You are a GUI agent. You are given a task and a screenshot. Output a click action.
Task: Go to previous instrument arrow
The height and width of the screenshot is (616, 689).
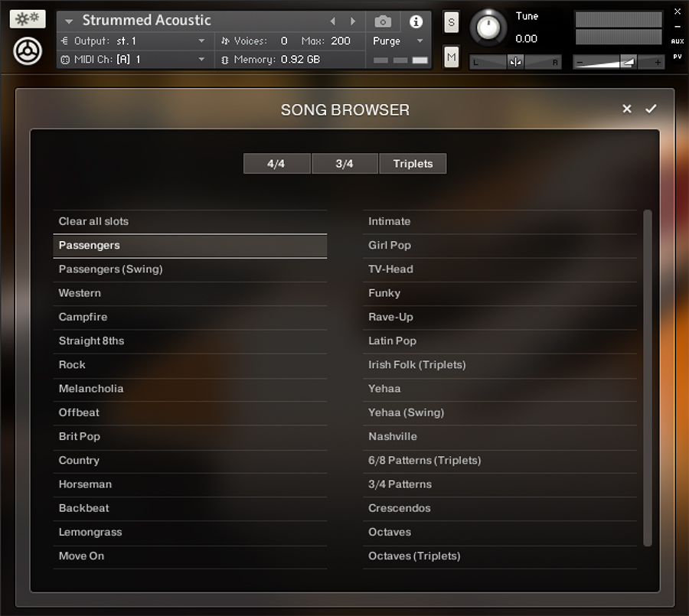tap(332, 21)
